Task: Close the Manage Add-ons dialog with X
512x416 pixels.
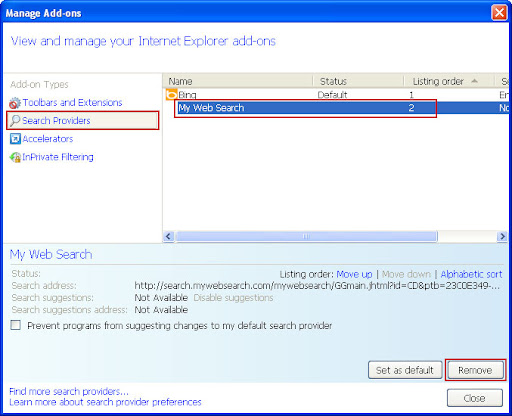Action: click(499, 13)
